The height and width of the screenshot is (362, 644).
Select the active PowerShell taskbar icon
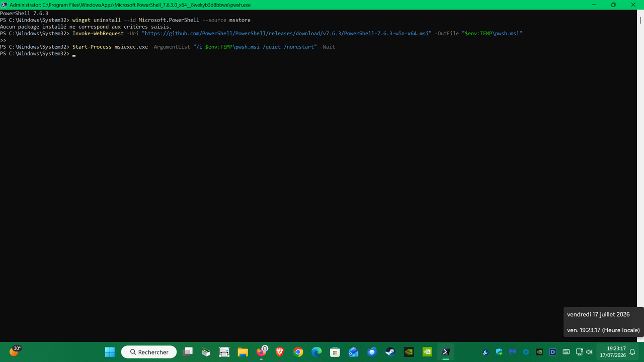pos(445,352)
